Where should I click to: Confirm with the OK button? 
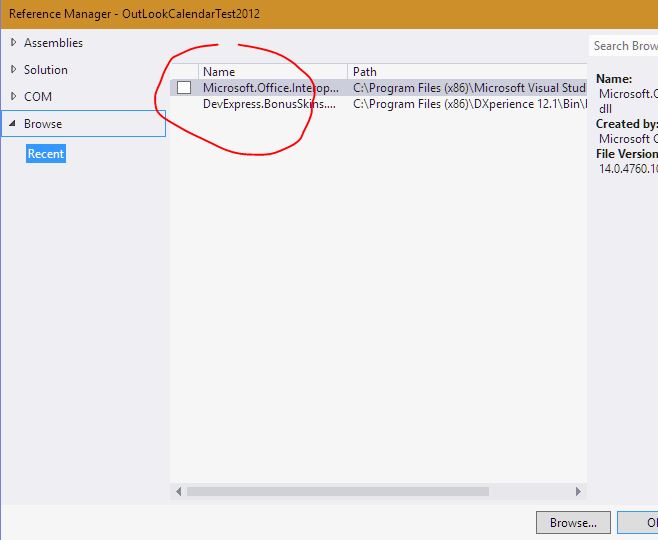[640, 522]
